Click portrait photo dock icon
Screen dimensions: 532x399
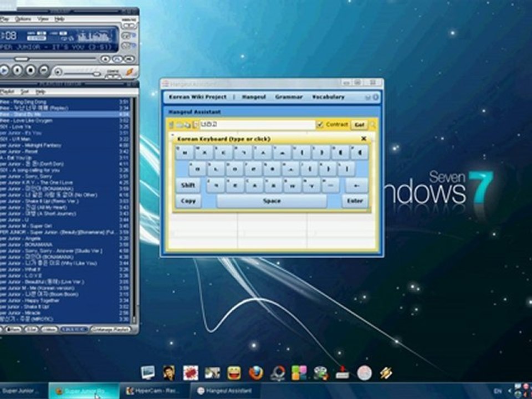click(x=169, y=373)
